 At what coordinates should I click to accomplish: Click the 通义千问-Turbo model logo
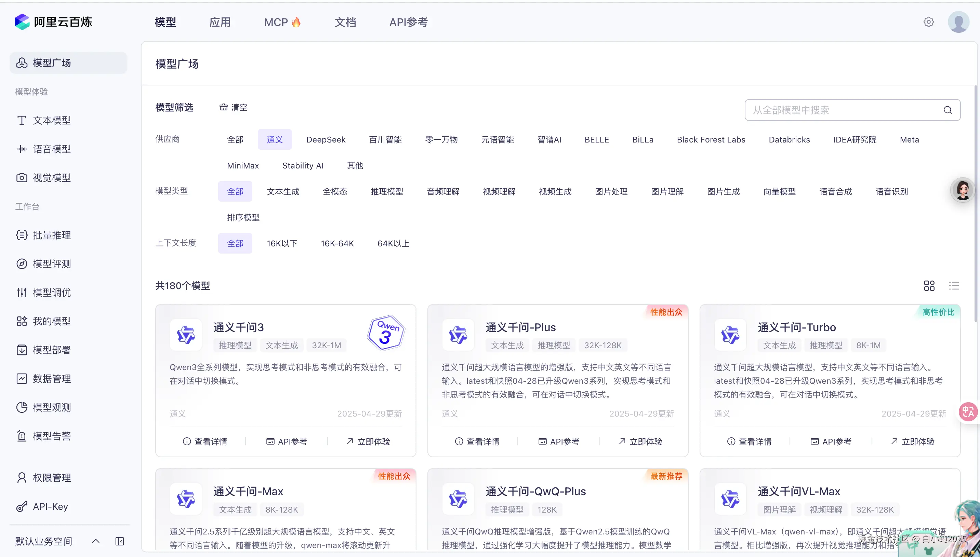click(x=730, y=335)
